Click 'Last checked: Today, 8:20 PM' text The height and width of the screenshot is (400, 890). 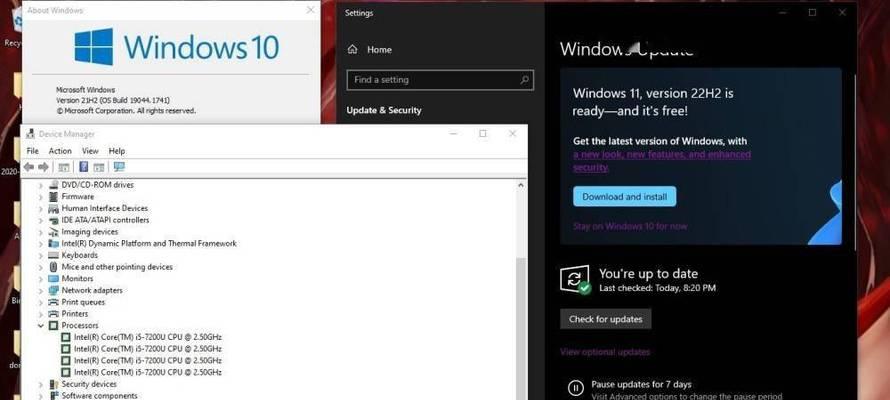(657, 288)
